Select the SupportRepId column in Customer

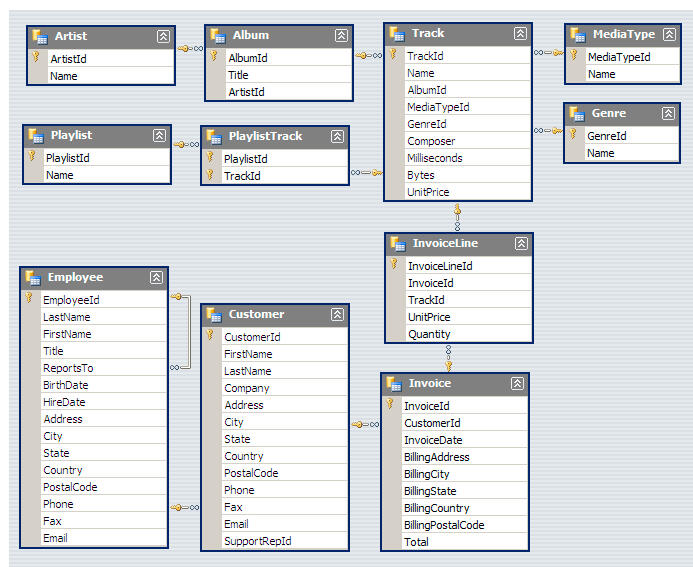tap(257, 541)
